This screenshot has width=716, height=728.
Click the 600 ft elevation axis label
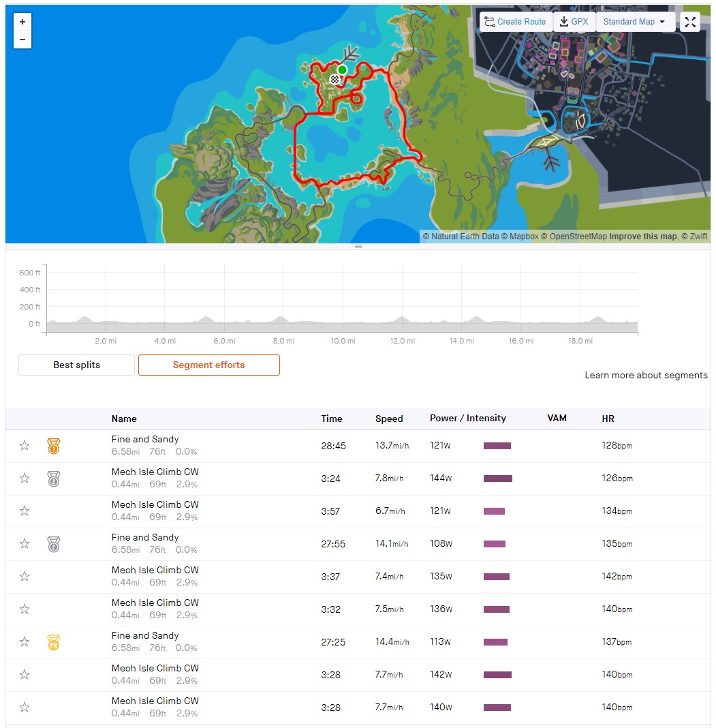[30, 273]
